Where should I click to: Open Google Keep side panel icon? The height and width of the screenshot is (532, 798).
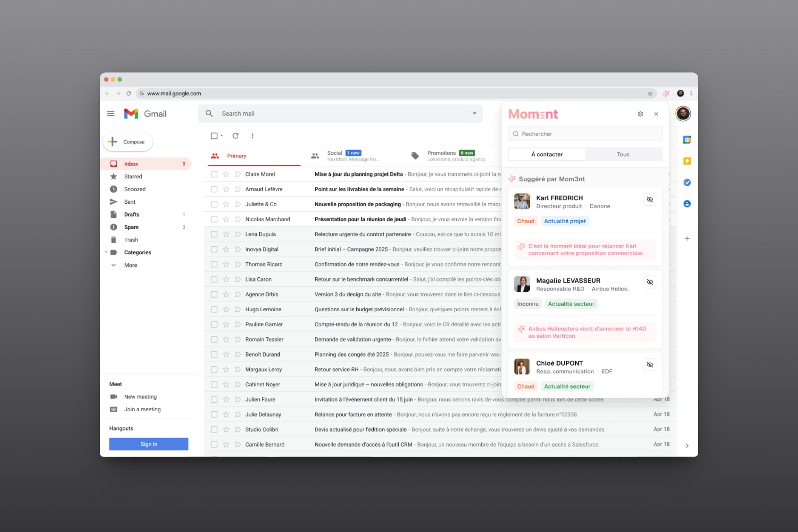(687, 161)
